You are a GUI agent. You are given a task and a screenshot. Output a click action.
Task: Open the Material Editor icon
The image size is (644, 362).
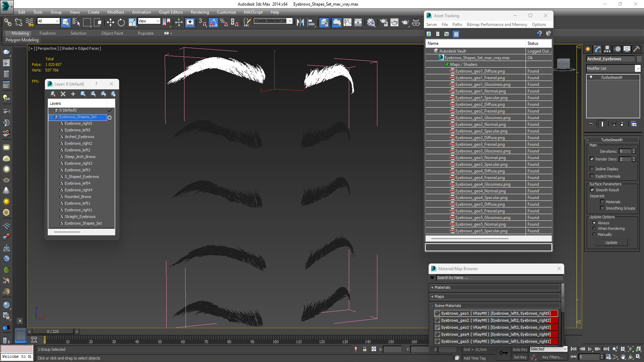pos(371,22)
